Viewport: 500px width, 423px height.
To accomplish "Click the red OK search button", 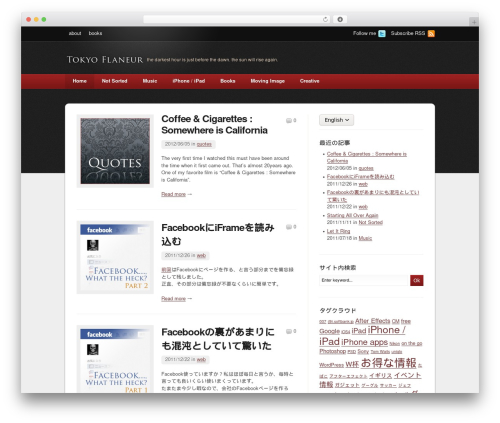I will (417, 280).
